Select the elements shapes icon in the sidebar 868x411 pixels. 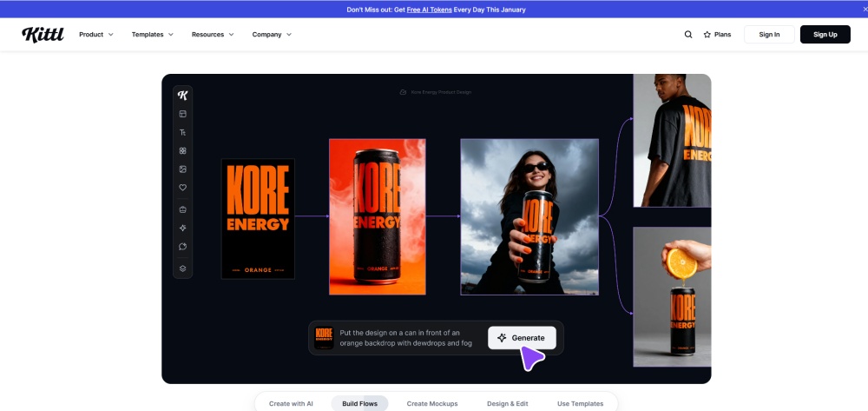(x=182, y=151)
